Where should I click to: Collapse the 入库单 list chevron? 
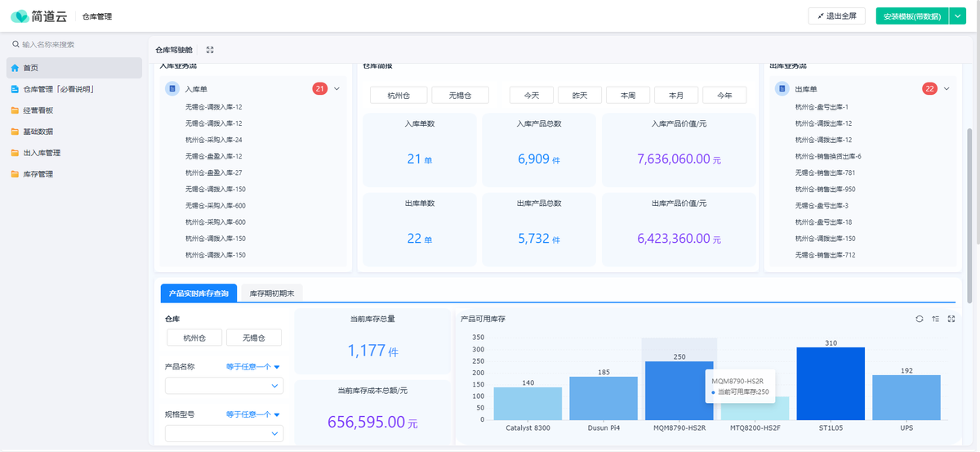pos(336,88)
